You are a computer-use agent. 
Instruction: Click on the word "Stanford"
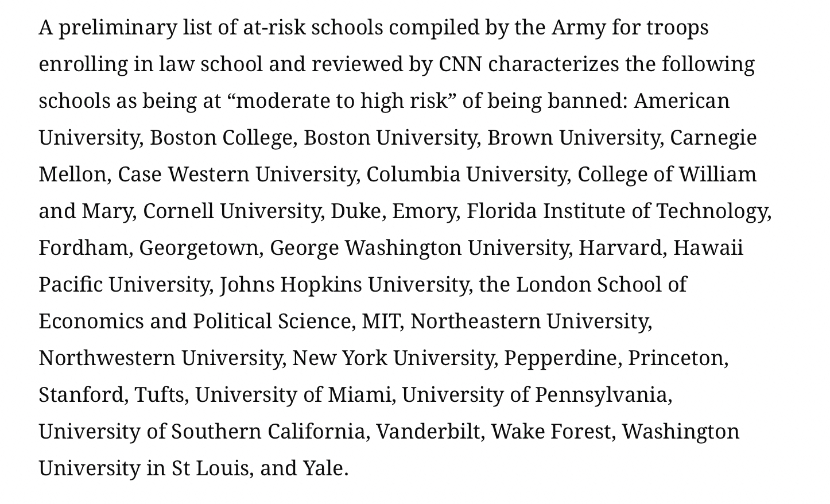pos(82,395)
